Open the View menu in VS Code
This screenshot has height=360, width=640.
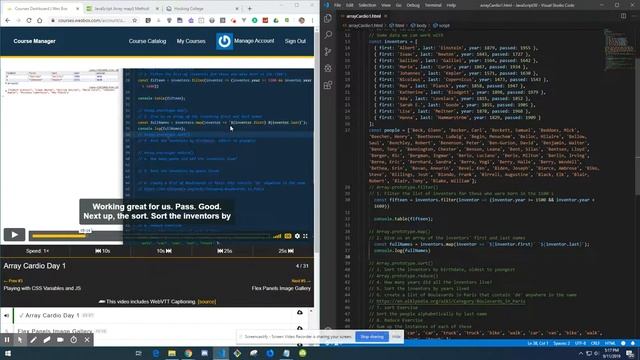[x=386, y=5]
